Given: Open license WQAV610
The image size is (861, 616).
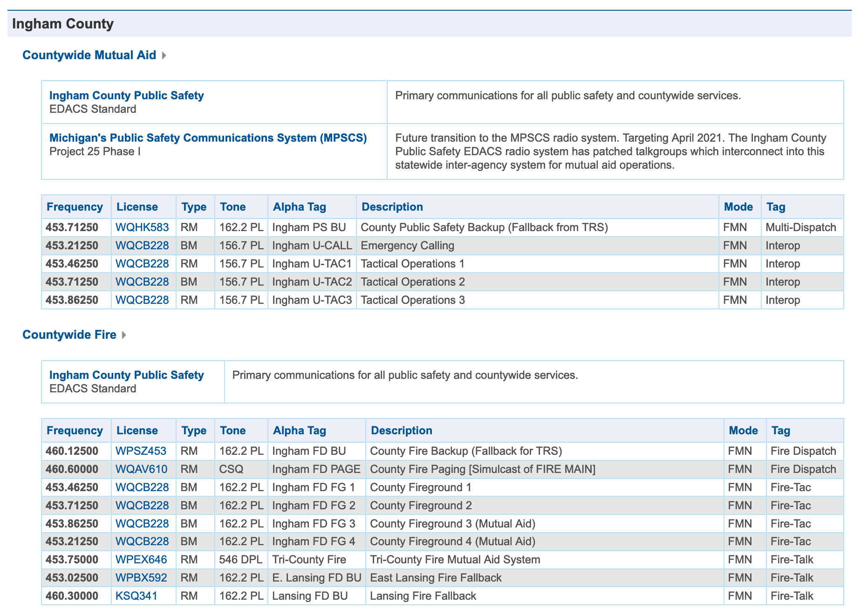Looking at the screenshot, I should pos(141,469).
